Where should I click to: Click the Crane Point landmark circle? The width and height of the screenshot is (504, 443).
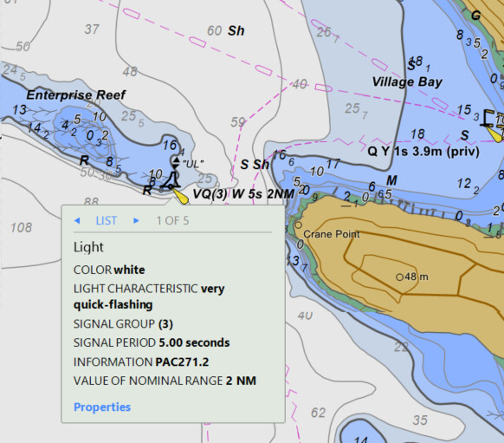point(298,225)
